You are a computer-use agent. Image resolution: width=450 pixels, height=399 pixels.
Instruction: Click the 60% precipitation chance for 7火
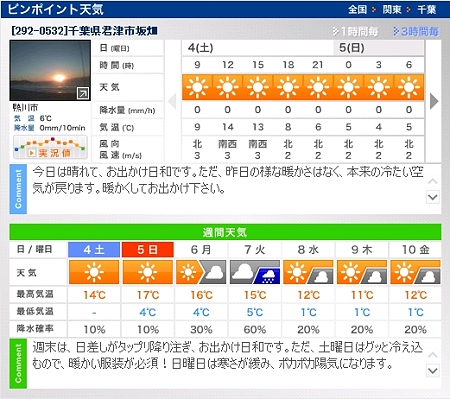tap(255, 330)
